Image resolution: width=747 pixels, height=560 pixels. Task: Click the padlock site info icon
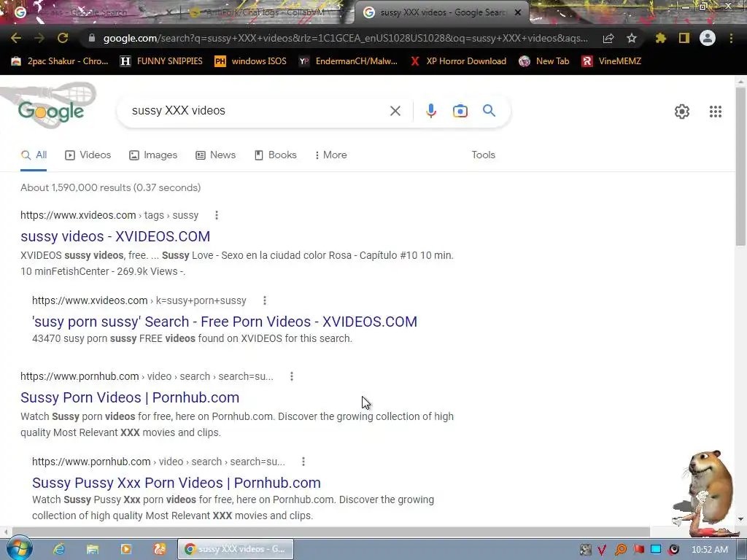pyautogui.click(x=92, y=38)
